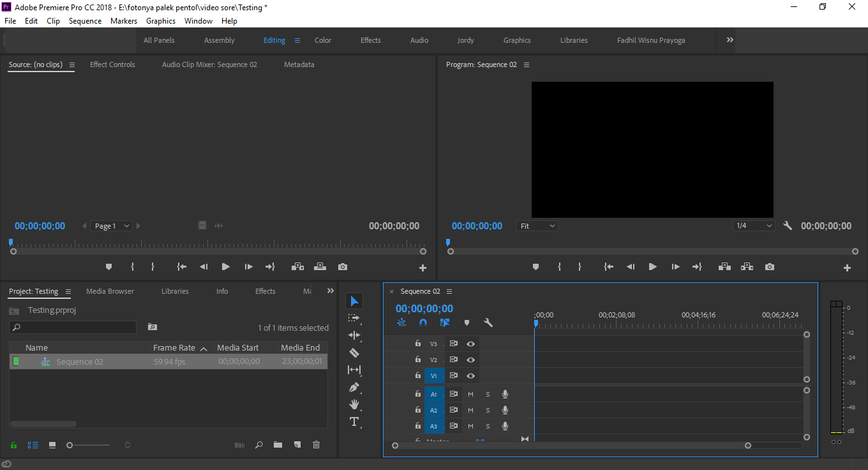
Task: Hide the V1 track output
Action: click(470, 375)
